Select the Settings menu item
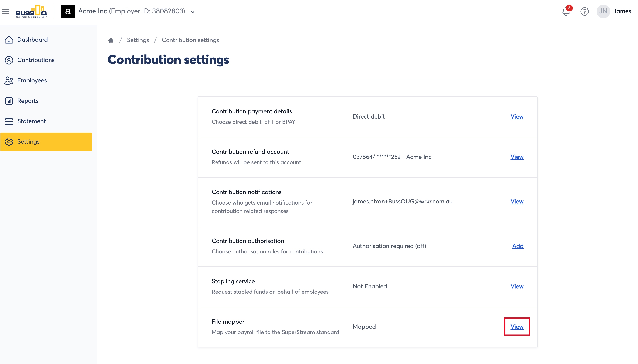 coord(46,142)
